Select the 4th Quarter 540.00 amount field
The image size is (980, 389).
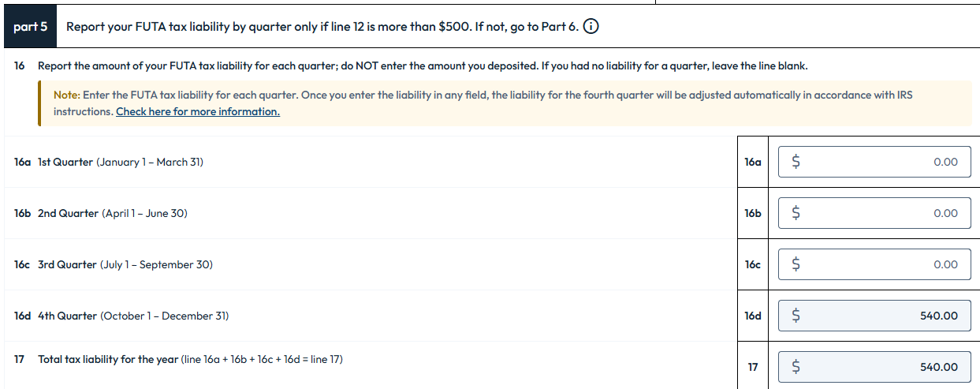tap(874, 316)
